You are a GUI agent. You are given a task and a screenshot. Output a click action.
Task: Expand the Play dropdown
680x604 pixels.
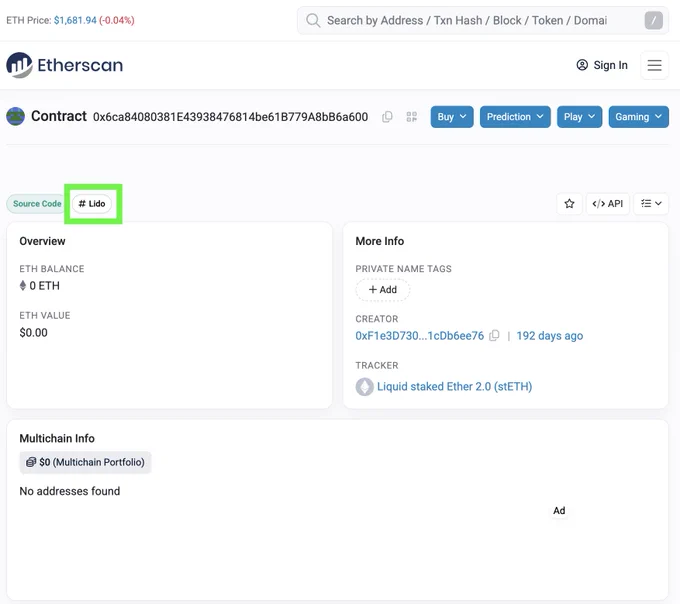[579, 117]
